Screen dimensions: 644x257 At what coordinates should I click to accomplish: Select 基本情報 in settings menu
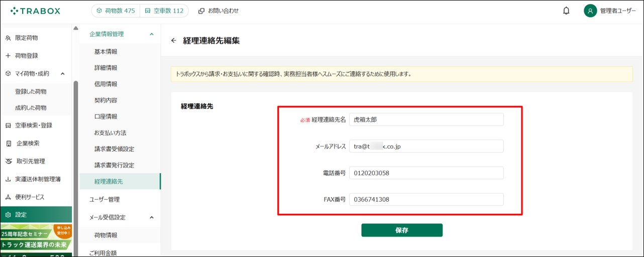click(x=105, y=52)
